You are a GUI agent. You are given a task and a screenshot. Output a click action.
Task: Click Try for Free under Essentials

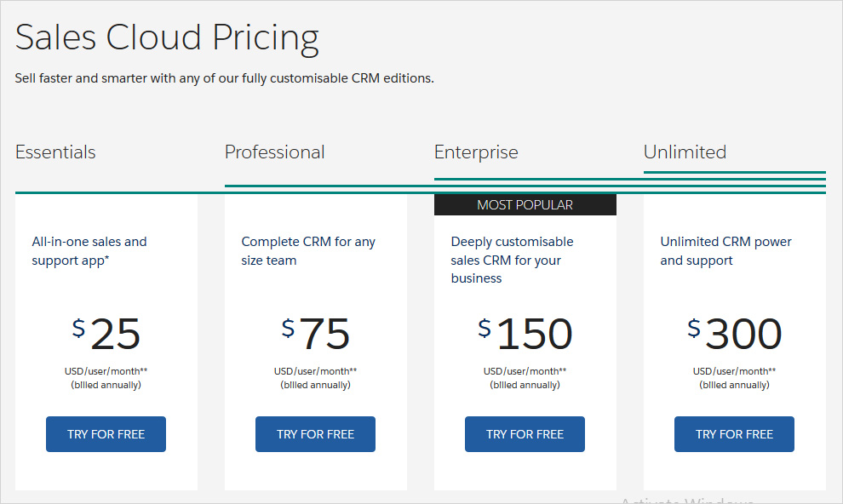[x=106, y=434]
